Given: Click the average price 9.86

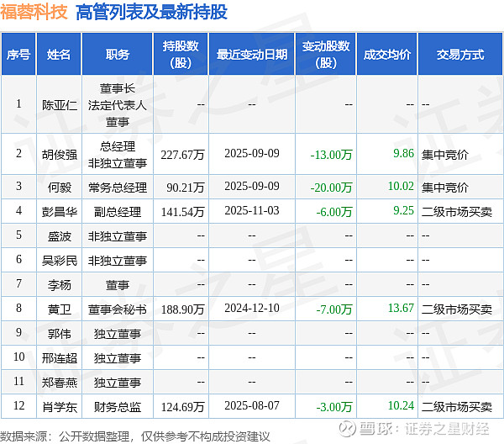Looking at the screenshot, I should click(x=404, y=153).
